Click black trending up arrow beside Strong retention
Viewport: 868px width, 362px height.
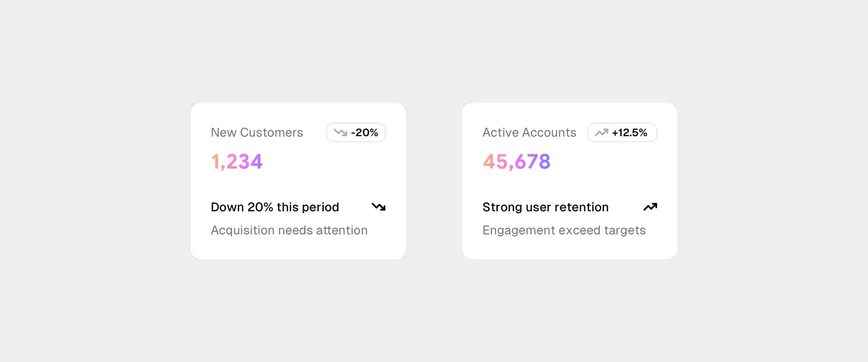650,207
